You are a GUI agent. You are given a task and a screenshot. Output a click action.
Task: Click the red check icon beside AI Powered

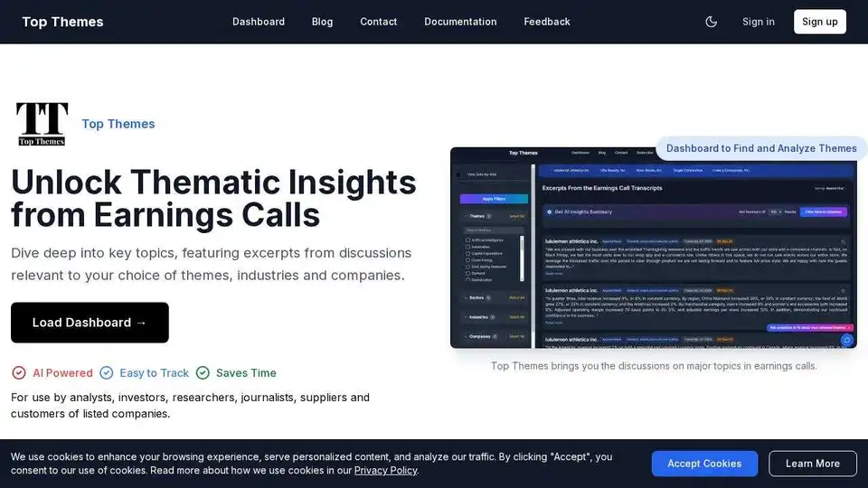[19, 373]
